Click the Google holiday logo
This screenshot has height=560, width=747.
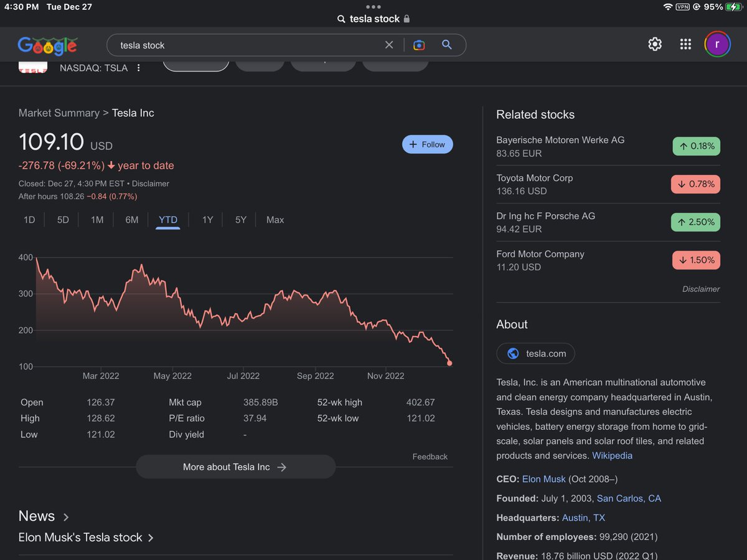[47, 45]
